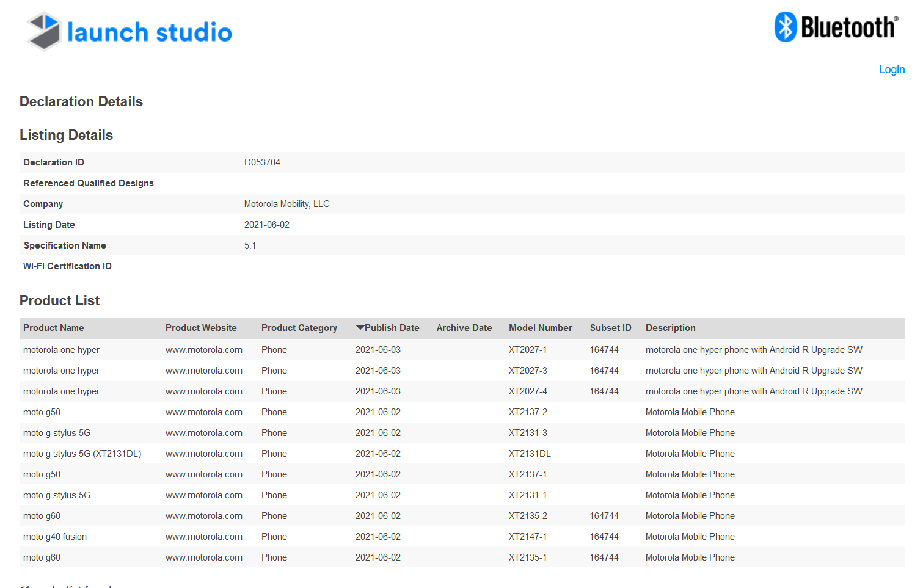
Task: Select model number XT2137-1
Action: click(528, 474)
